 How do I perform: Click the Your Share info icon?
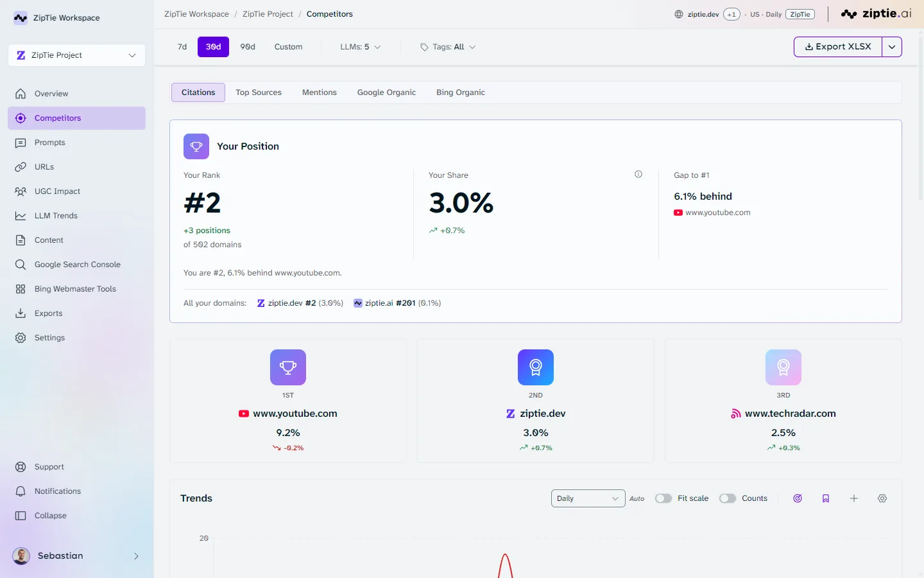[x=638, y=174]
